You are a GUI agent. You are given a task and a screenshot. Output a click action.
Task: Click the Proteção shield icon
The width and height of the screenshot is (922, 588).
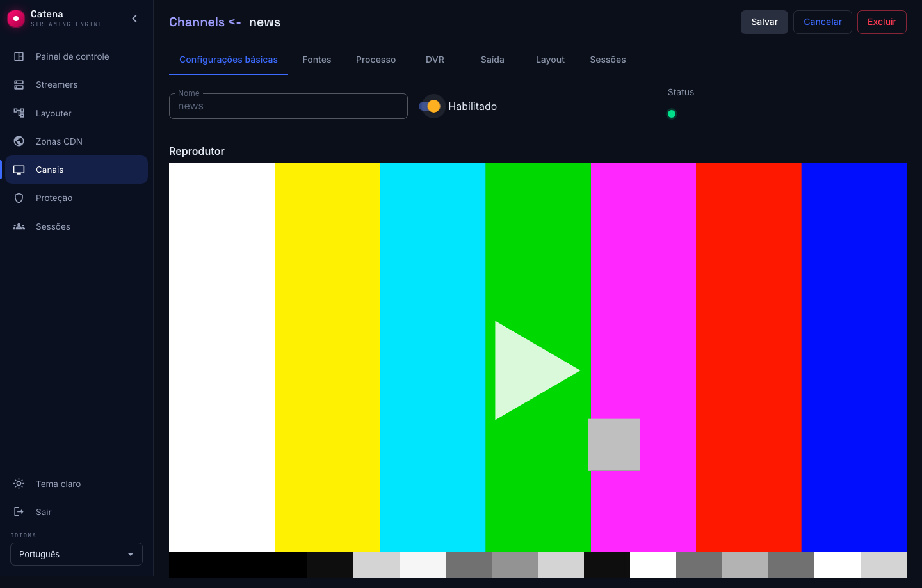(x=19, y=198)
